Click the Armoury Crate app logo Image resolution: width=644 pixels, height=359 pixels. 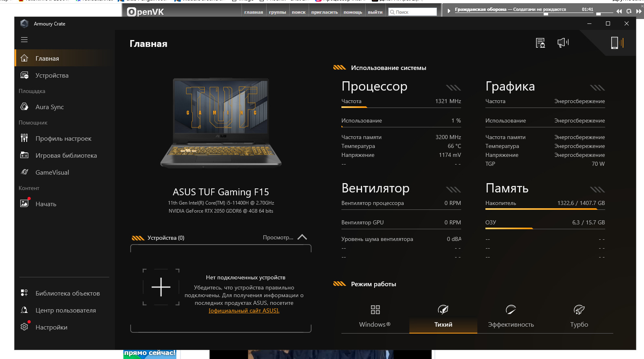[x=24, y=23]
